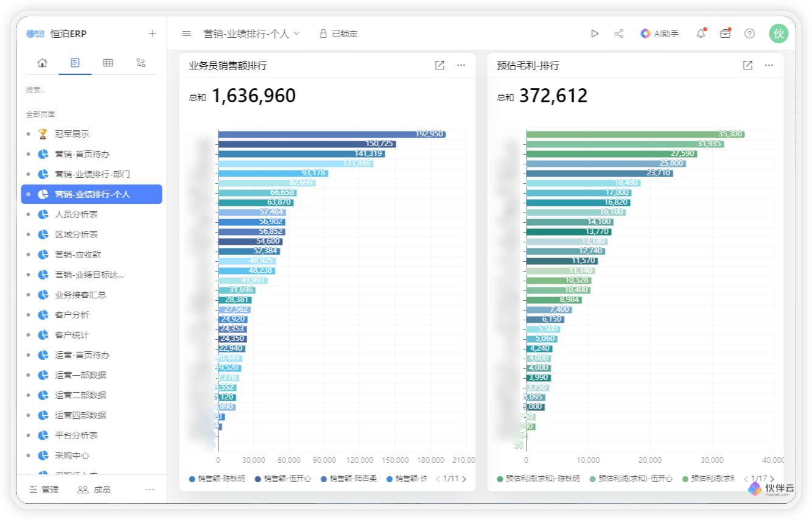This screenshot has width=812, height=520.
Task: Open the home tab icon in sidebar
Action: click(x=42, y=63)
